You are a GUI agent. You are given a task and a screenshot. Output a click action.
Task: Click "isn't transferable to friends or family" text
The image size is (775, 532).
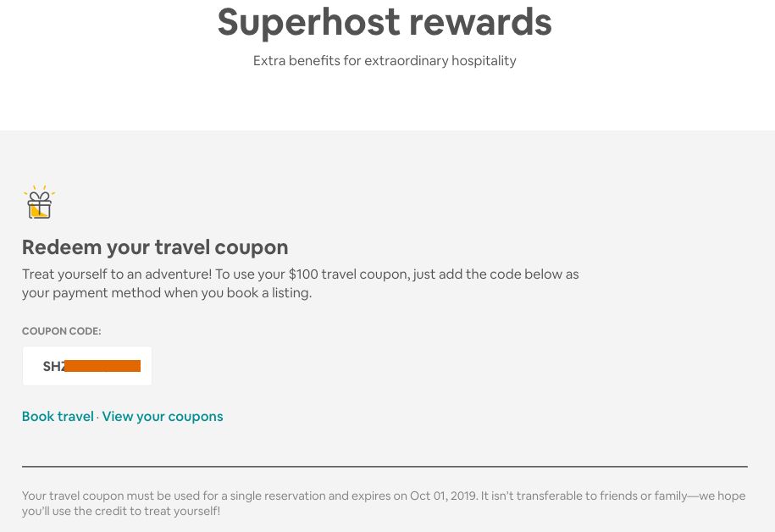tap(584, 496)
